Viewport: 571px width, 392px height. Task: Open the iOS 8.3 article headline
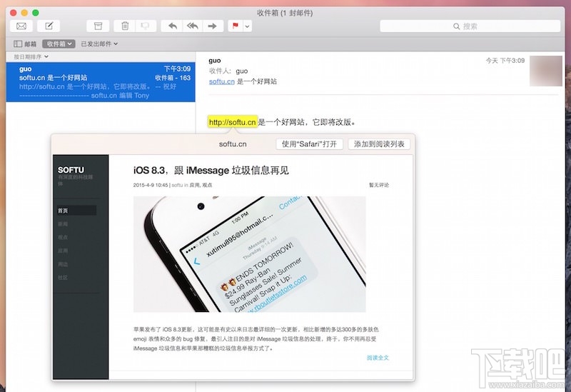coord(211,170)
